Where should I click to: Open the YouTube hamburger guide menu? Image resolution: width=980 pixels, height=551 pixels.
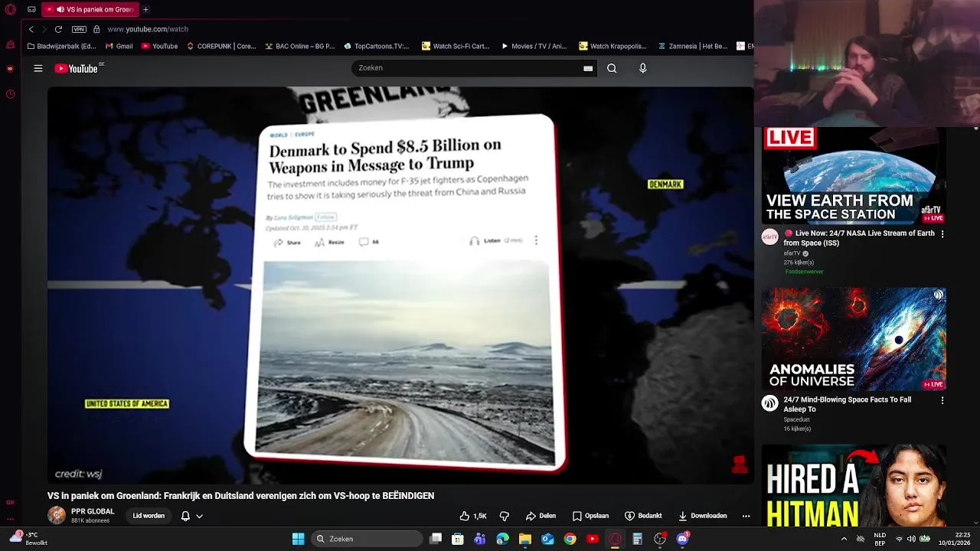(x=38, y=68)
